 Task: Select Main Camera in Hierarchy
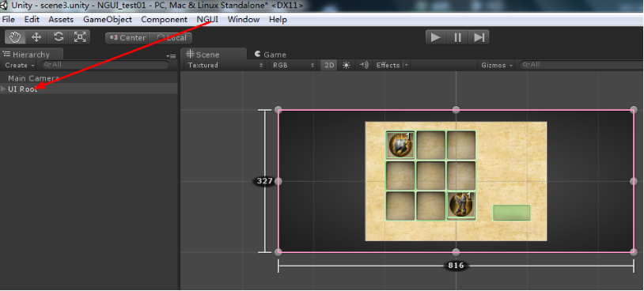(x=34, y=78)
